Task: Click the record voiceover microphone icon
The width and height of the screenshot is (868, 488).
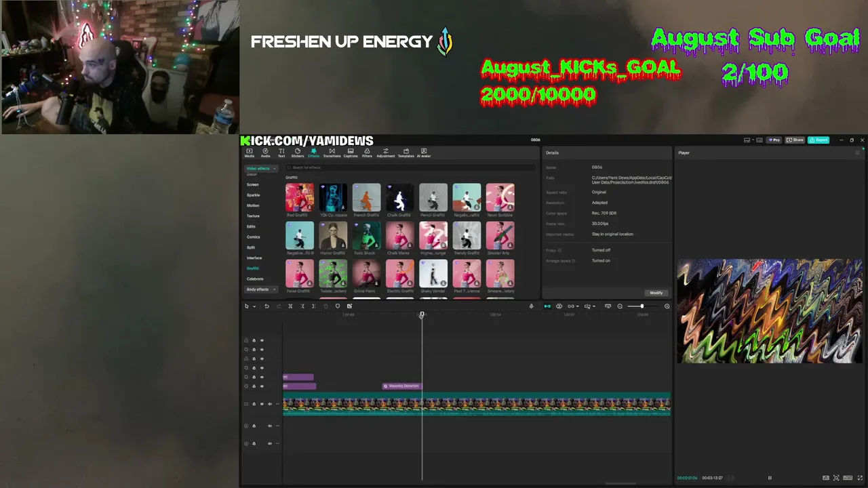Action: click(531, 306)
